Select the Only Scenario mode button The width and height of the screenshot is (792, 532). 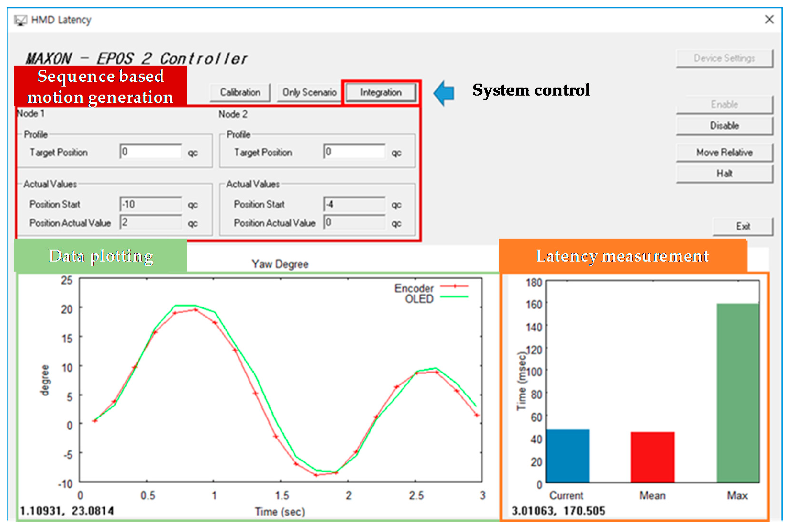point(309,92)
